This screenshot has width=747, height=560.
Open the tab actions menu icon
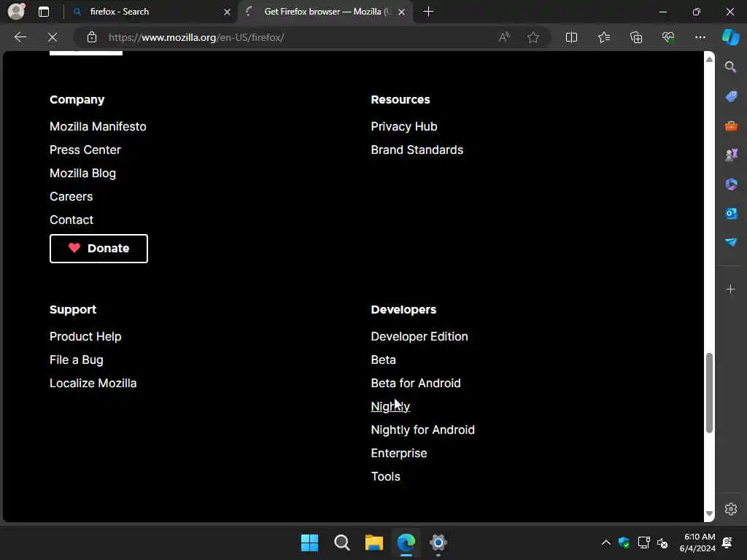click(x=43, y=12)
